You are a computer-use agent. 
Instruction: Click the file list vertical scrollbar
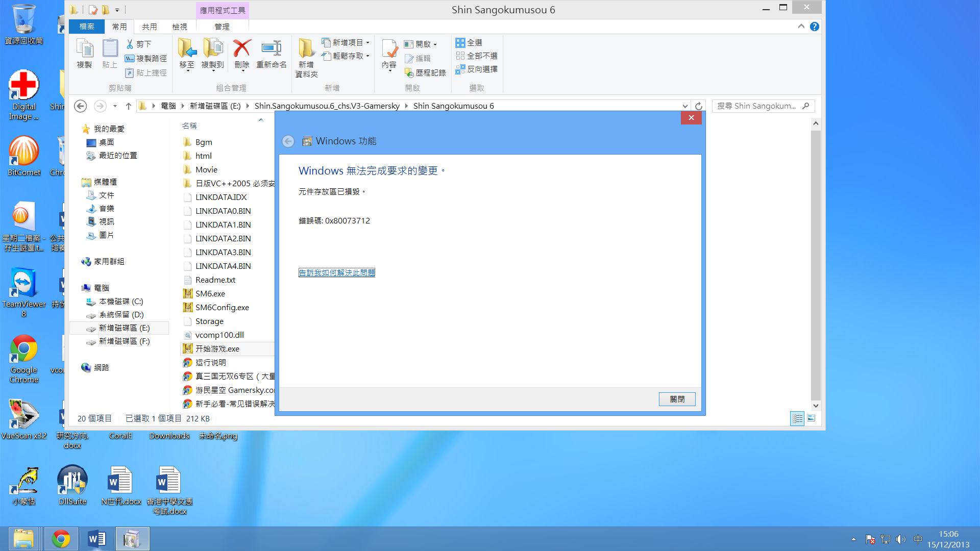coord(816,265)
